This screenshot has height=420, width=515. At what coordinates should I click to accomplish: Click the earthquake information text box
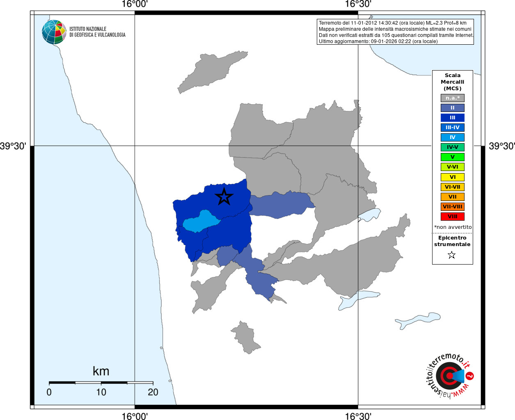tap(396, 32)
